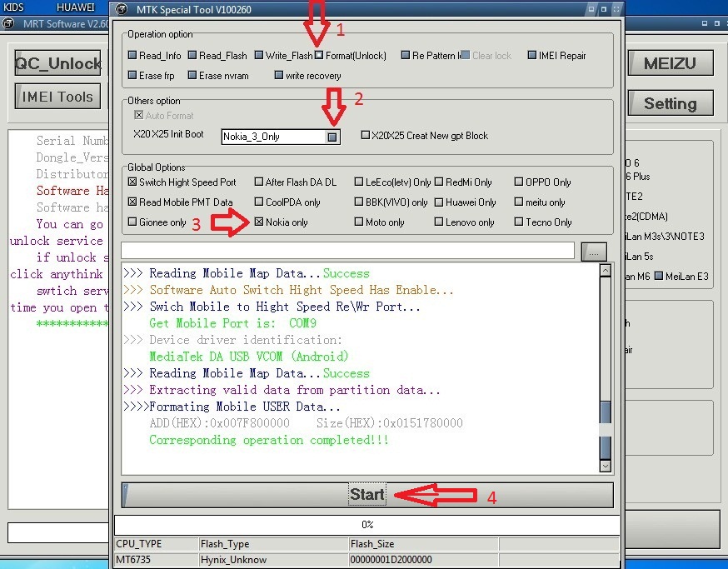Click the MTK Special Tool title bar icon
The height and width of the screenshot is (569, 728).
point(121,9)
